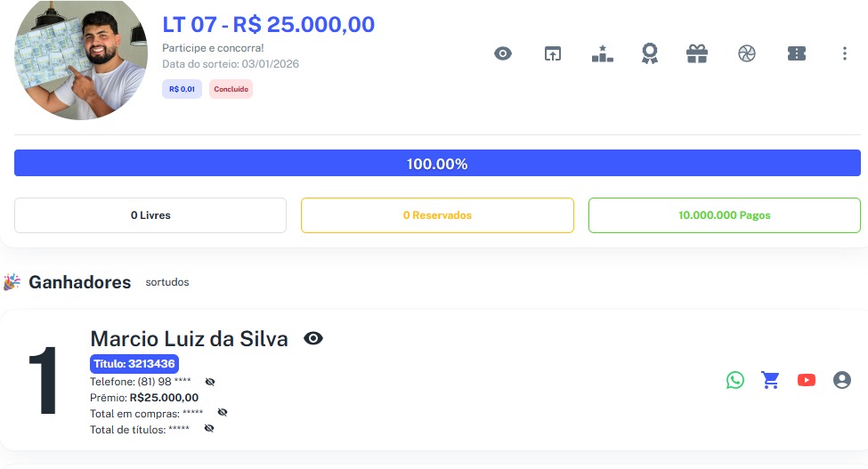Open the share/export window icon
This screenshot has width=868, height=469.
[x=553, y=53]
